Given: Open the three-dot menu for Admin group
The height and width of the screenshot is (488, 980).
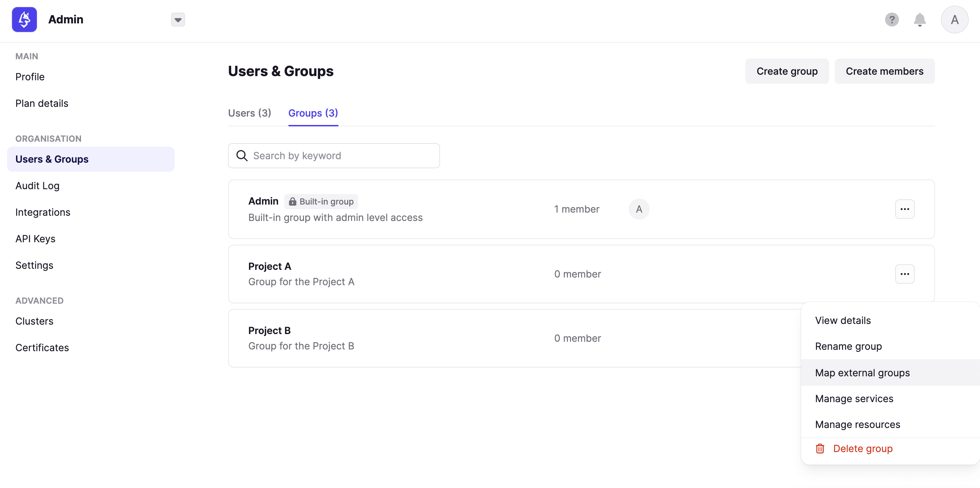Looking at the screenshot, I should pos(904,209).
